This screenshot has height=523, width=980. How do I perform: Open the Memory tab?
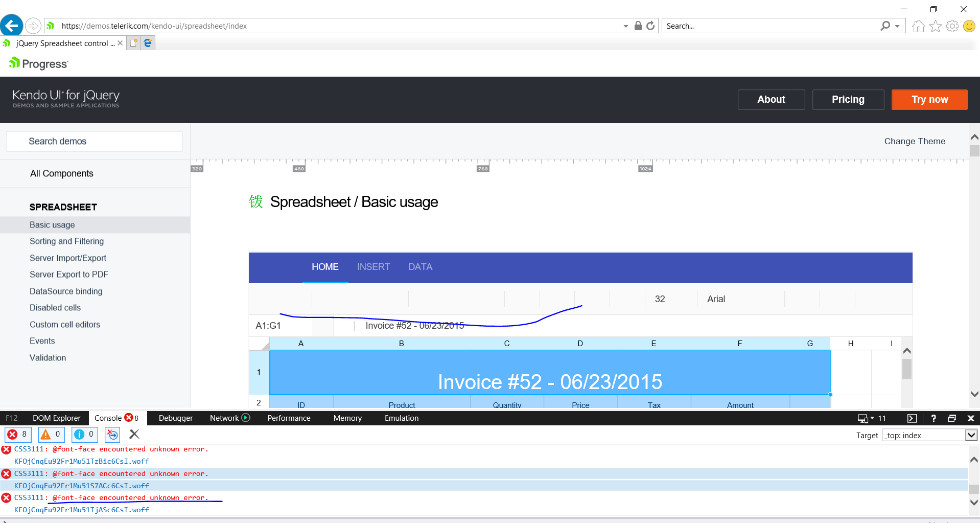[347, 418]
